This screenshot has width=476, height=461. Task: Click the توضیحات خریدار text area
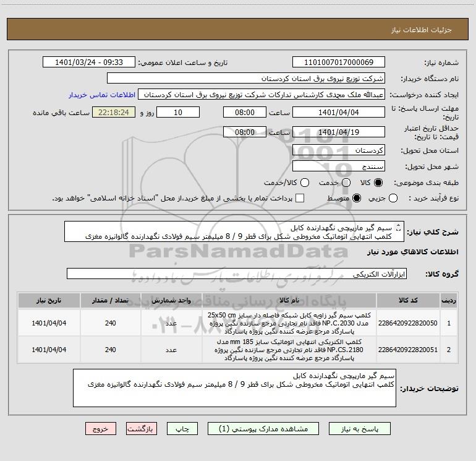pyautogui.click(x=235, y=388)
